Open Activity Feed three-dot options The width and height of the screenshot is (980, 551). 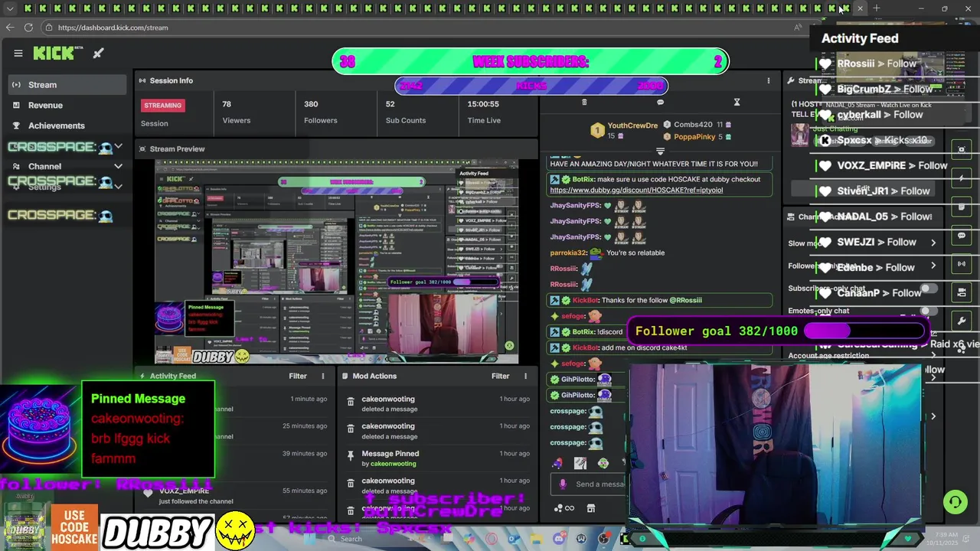point(322,376)
